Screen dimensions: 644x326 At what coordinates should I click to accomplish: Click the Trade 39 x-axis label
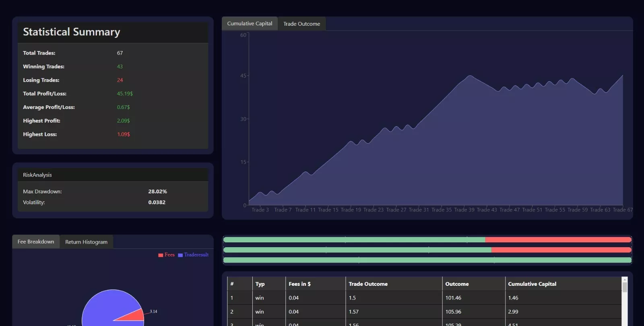464,210
